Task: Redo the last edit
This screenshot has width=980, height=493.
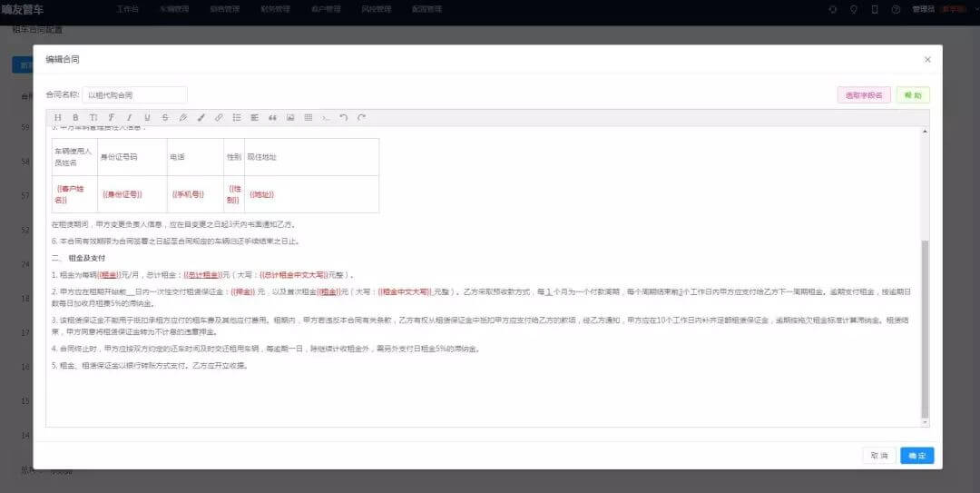Action: (x=361, y=117)
